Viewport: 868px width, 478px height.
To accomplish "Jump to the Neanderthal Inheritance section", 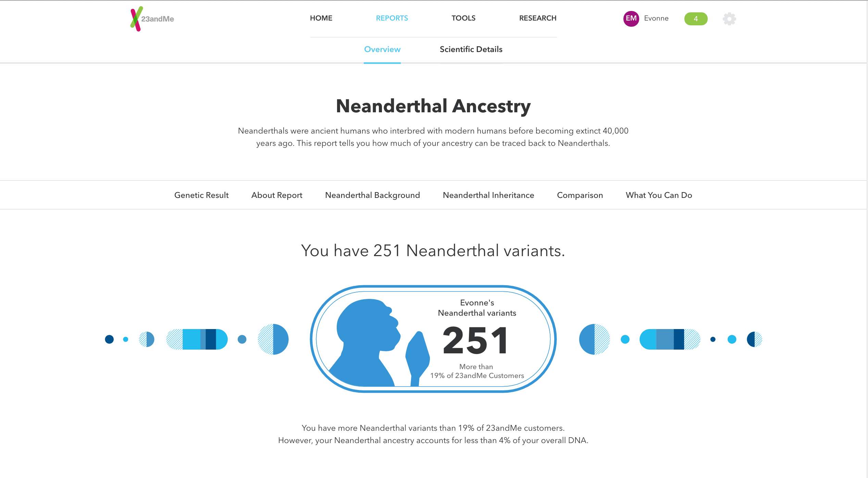I will click(x=488, y=195).
